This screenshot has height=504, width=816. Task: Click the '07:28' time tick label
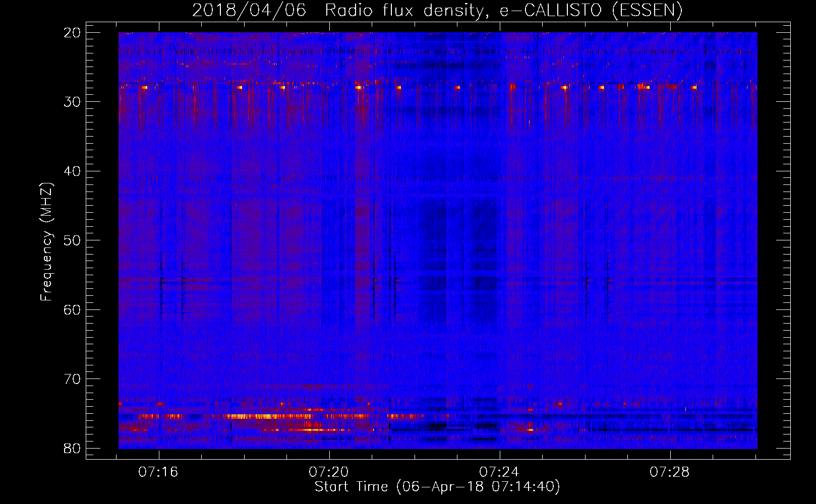(x=670, y=472)
